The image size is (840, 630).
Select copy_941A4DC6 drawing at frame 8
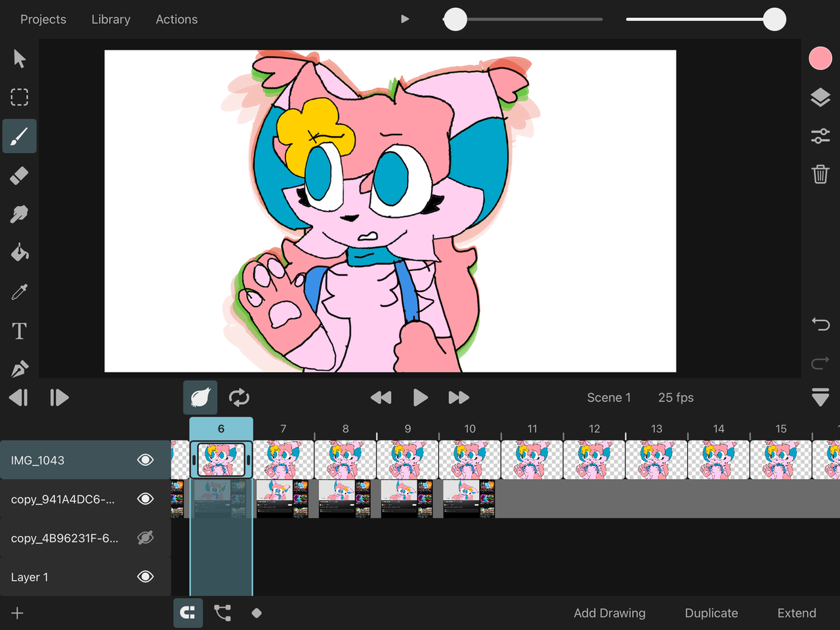[345, 499]
